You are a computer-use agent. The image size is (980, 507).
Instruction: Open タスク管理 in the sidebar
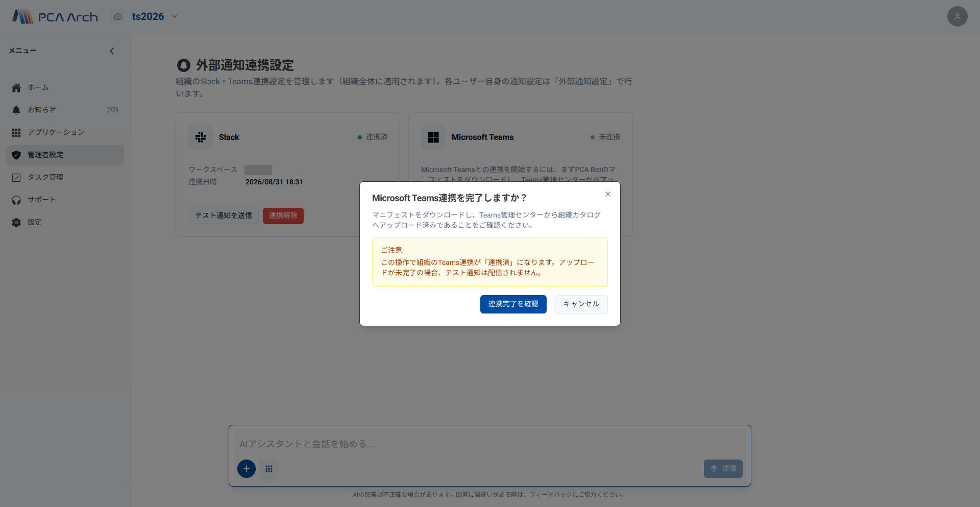(x=65, y=177)
